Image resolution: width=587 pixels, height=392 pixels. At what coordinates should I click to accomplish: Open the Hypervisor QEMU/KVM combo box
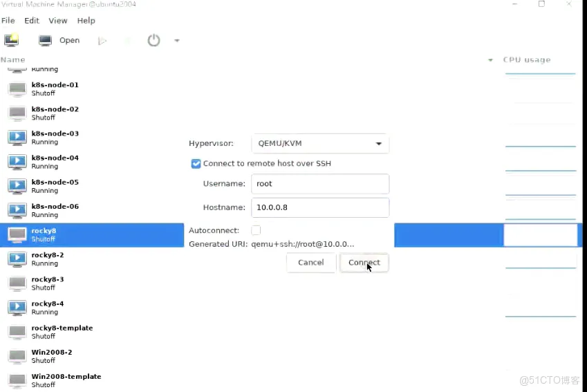(320, 143)
